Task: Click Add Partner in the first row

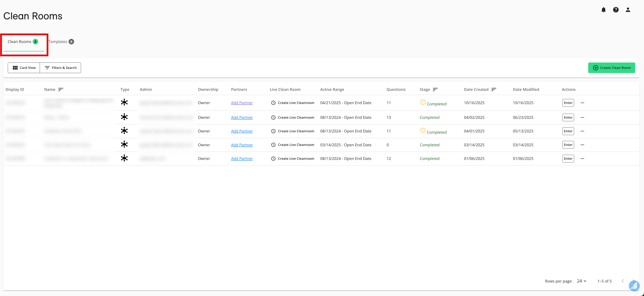Action: (x=242, y=103)
